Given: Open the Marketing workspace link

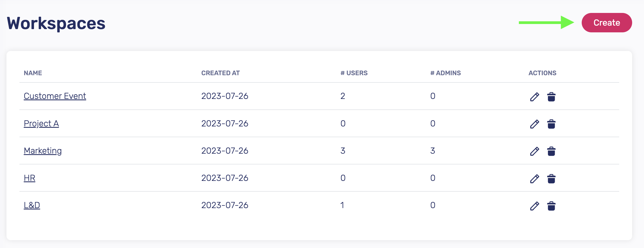Looking at the screenshot, I should tap(43, 151).
